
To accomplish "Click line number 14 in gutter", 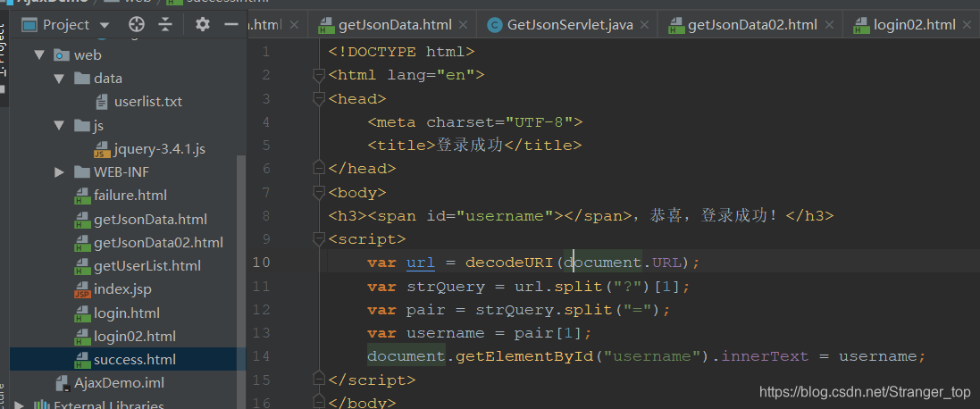I will 261,356.
